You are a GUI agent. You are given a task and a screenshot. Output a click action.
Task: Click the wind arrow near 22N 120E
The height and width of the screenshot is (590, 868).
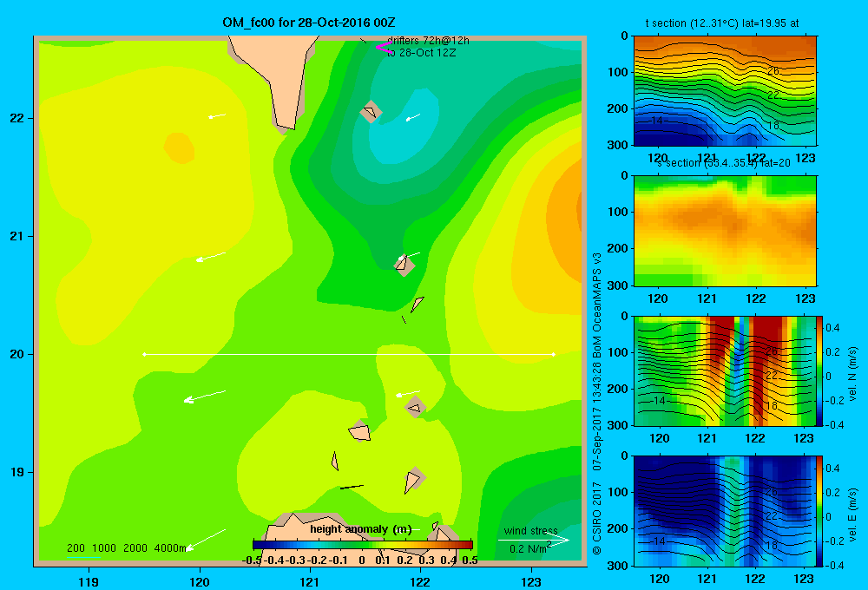(217, 115)
